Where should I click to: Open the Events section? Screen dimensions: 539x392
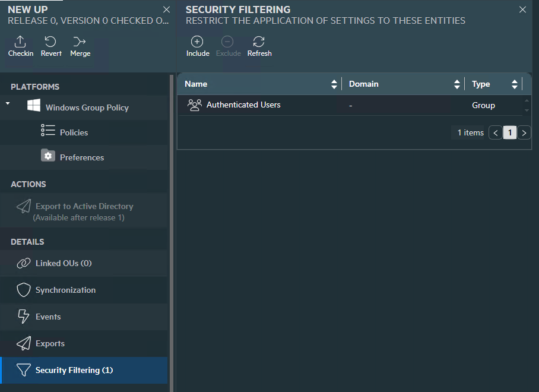(x=48, y=317)
